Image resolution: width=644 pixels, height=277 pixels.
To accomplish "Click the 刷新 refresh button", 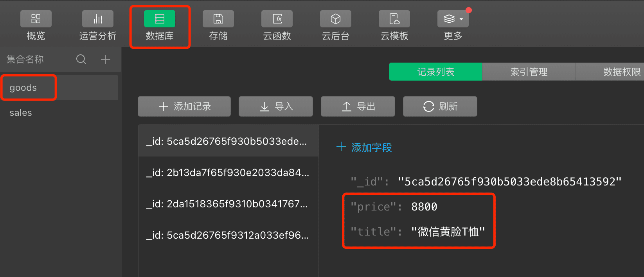I will pos(440,106).
